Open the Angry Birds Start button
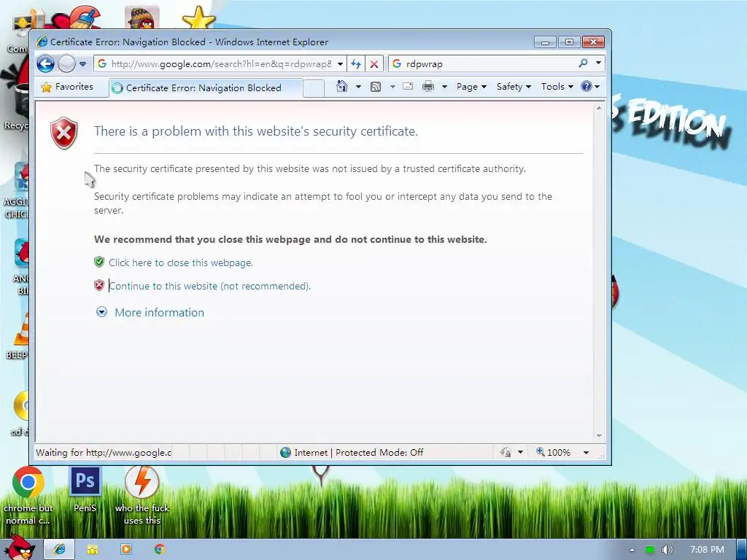Viewport: 747px width, 560px height. (x=19, y=548)
